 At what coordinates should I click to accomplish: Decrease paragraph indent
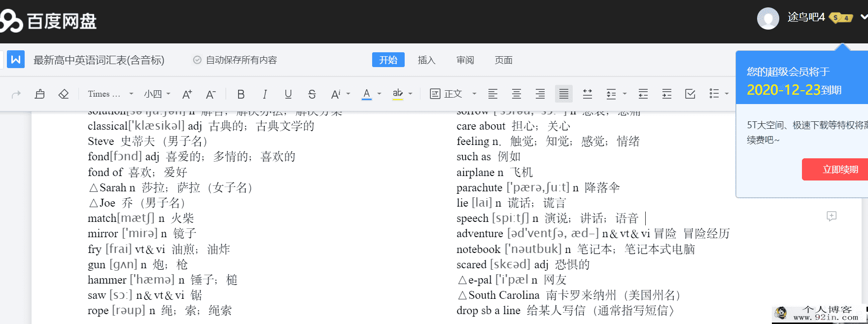click(x=643, y=94)
